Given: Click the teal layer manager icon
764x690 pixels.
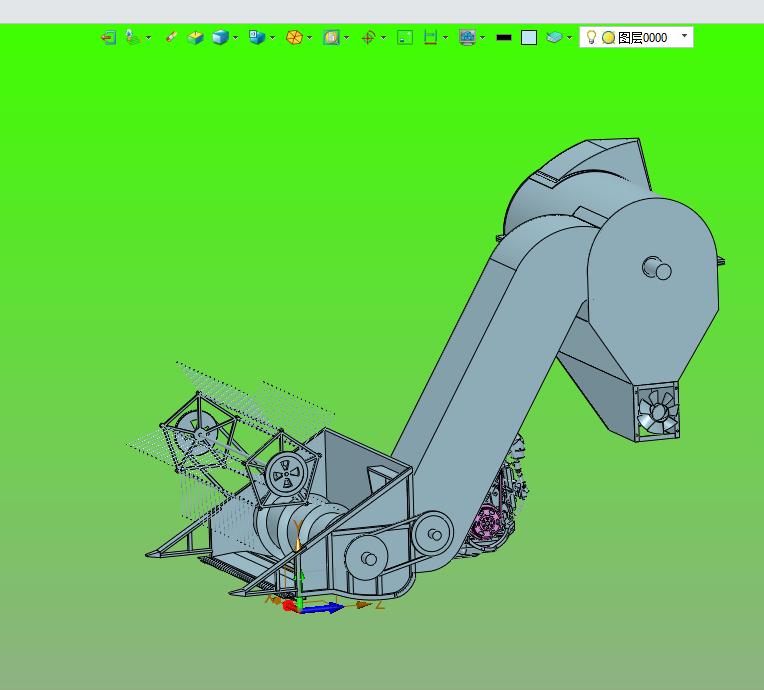Looking at the screenshot, I should [554, 38].
